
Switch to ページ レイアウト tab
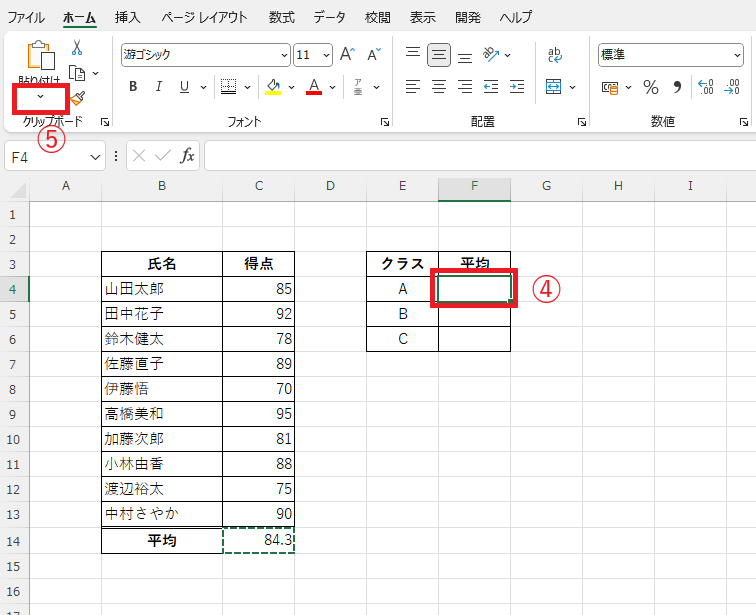[x=204, y=17]
